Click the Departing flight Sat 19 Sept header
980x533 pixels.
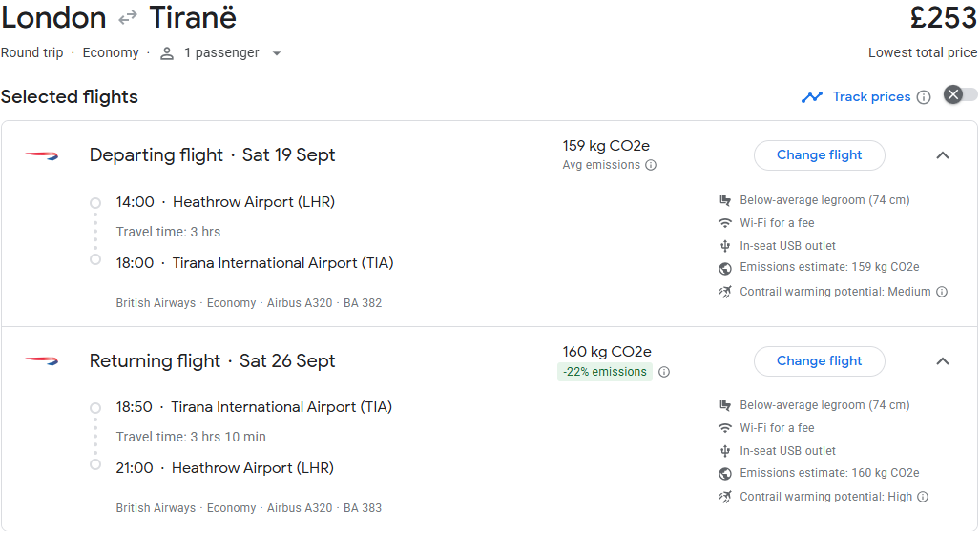212,155
